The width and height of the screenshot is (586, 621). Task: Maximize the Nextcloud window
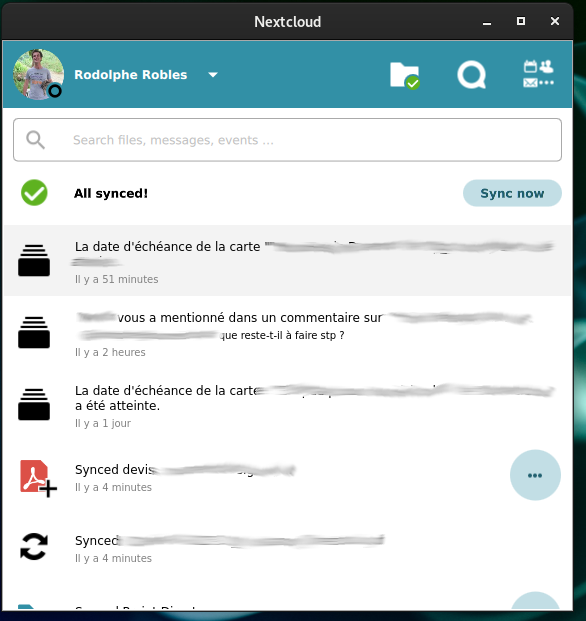tap(521, 21)
